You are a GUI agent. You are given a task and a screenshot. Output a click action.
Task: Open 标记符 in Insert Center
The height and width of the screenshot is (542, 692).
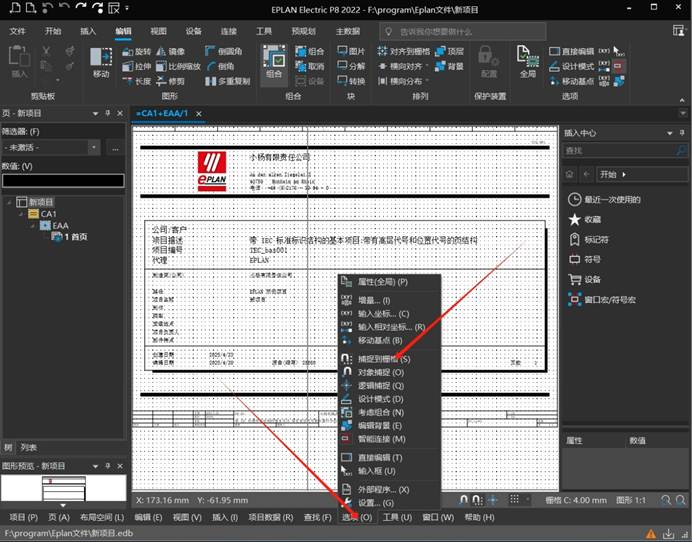[x=588, y=240]
